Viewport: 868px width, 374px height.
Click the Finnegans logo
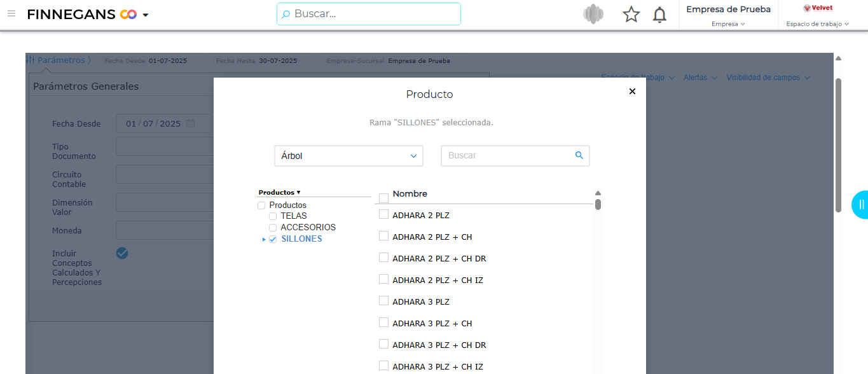[81, 14]
